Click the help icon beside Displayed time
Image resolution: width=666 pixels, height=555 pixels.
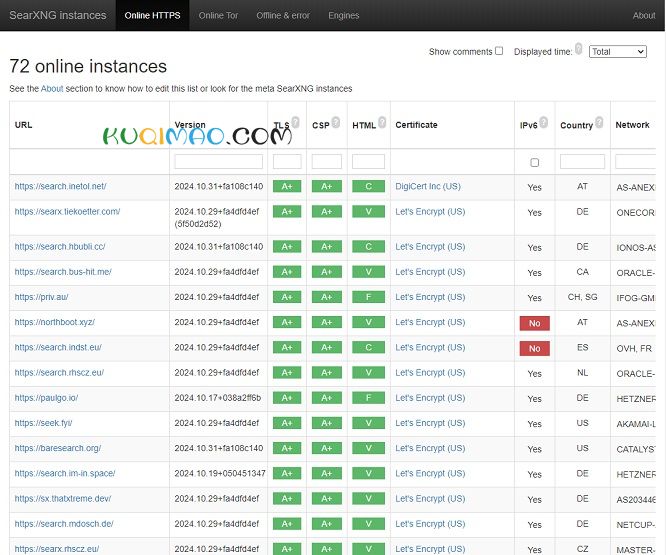pyautogui.click(x=579, y=48)
